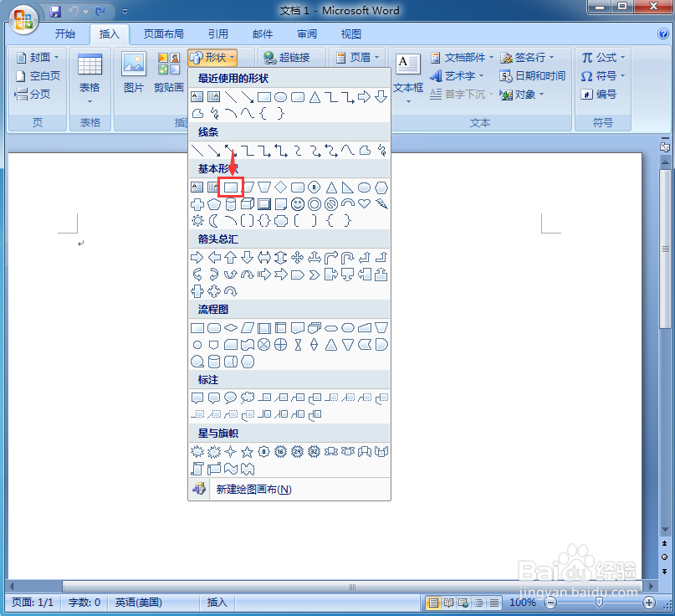
Task: Pick the cross (plus) basic shape
Action: 197,204
